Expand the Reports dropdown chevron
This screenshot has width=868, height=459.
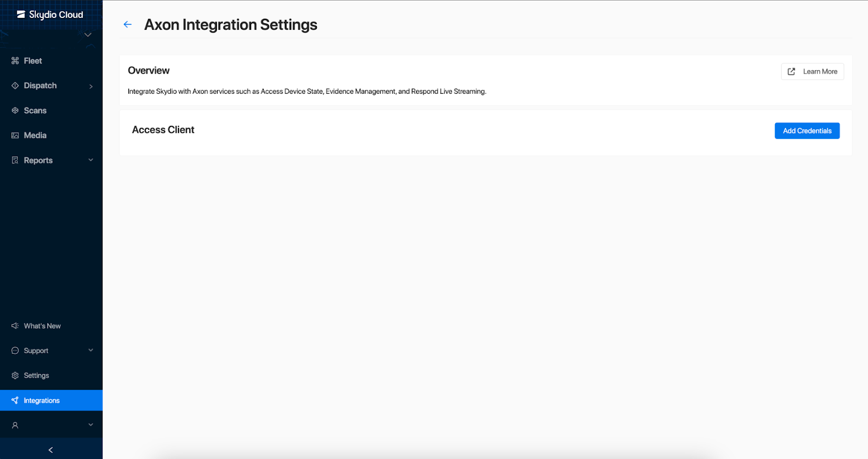click(x=91, y=160)
